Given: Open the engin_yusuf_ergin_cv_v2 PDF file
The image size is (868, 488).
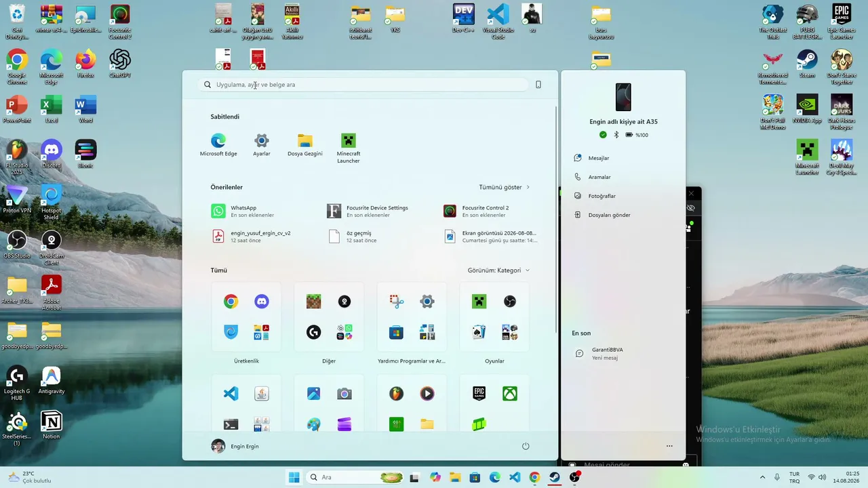Looking at the screenshot, I should (251, 236).
